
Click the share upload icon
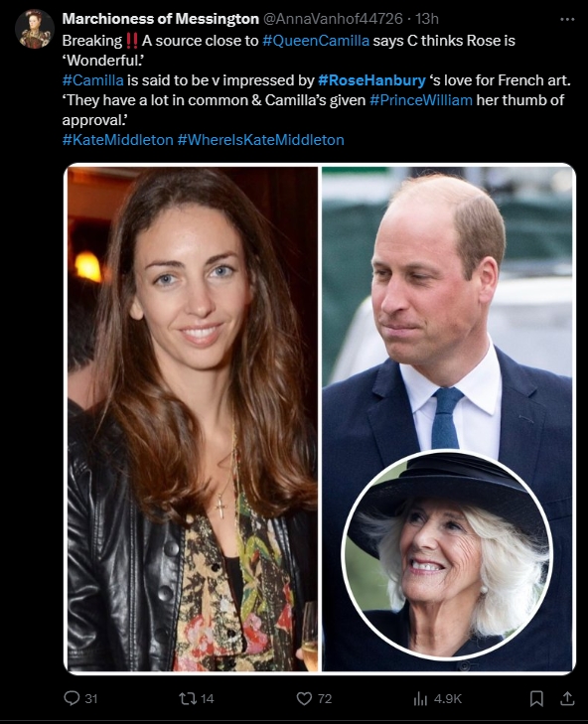coord(567,698)
